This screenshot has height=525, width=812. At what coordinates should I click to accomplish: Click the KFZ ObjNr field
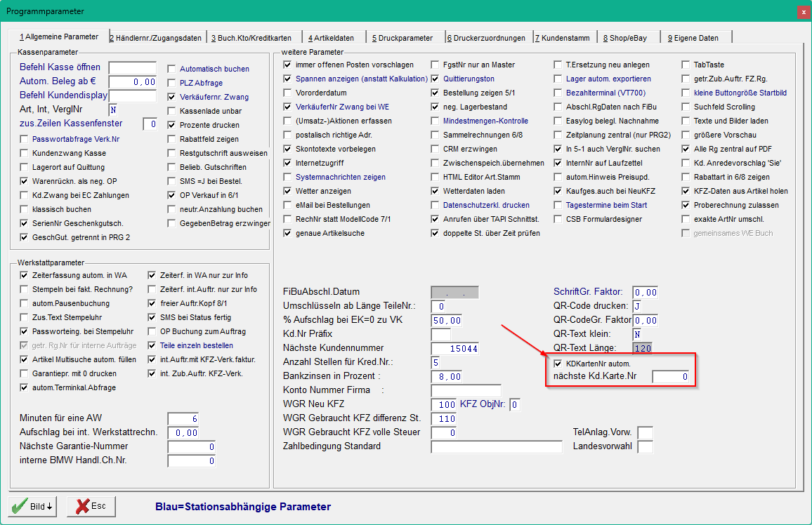tap(515, 404)
